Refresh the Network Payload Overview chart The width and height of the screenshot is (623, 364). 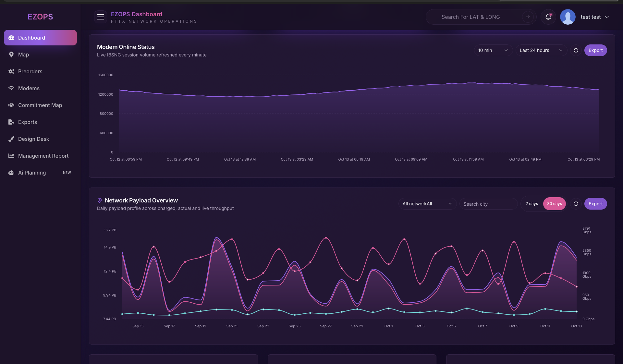(576, 204)
